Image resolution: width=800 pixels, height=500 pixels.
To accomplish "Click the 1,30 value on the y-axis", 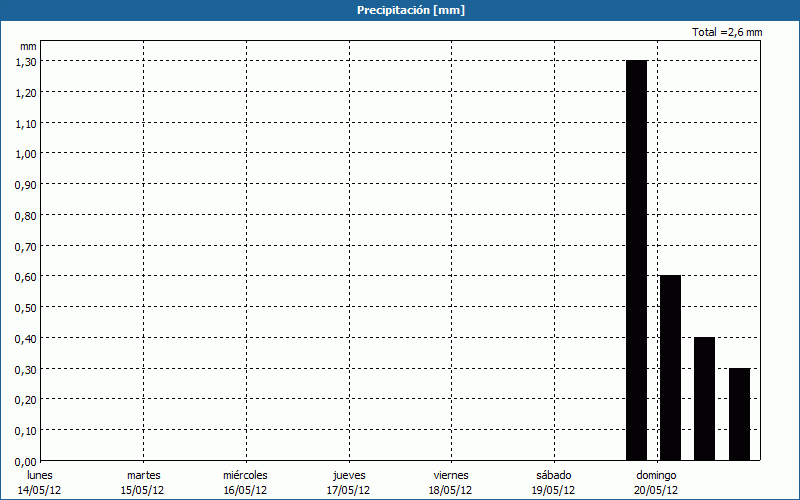I will [x=25, y=61].
